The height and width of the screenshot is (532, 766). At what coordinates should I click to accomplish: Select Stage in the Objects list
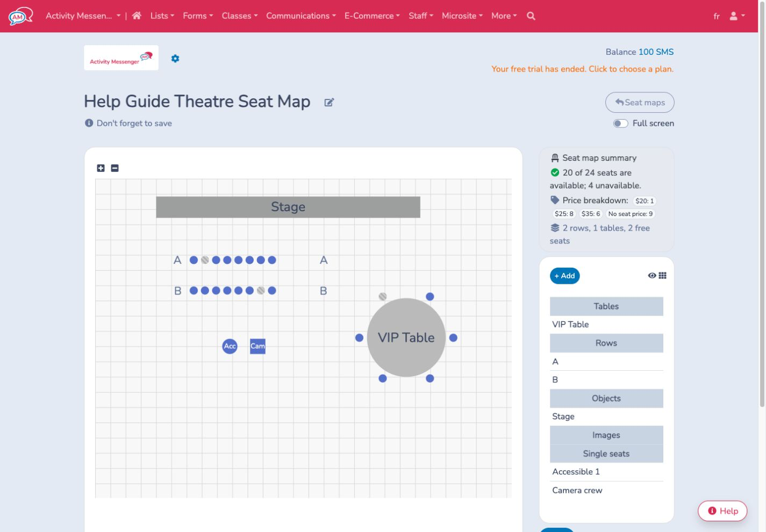tap(606, 416)
